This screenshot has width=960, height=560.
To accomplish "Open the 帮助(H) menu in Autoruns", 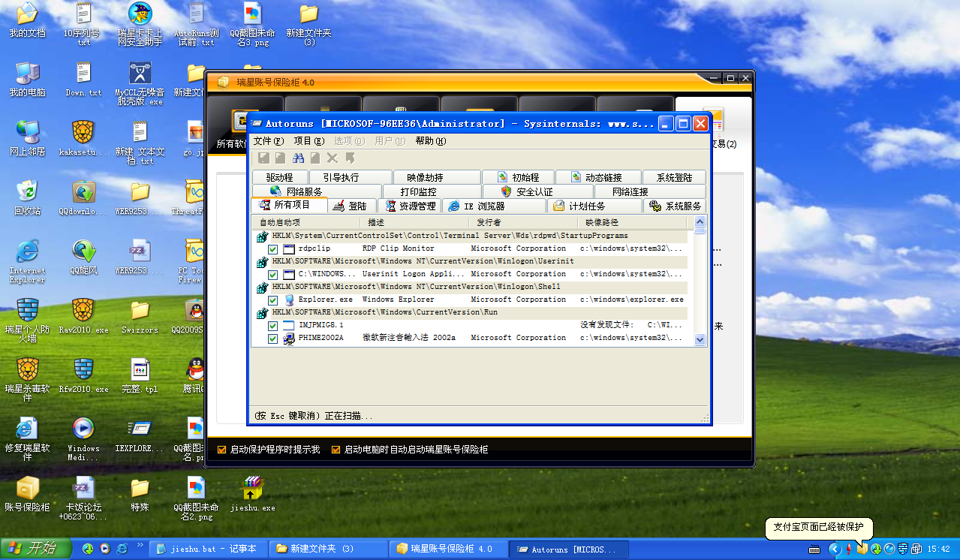I will point(430,141).
